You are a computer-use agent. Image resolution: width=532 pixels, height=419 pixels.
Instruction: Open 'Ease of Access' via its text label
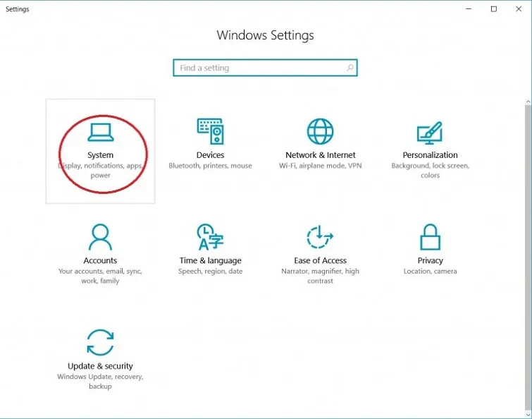tap(321, 261)
